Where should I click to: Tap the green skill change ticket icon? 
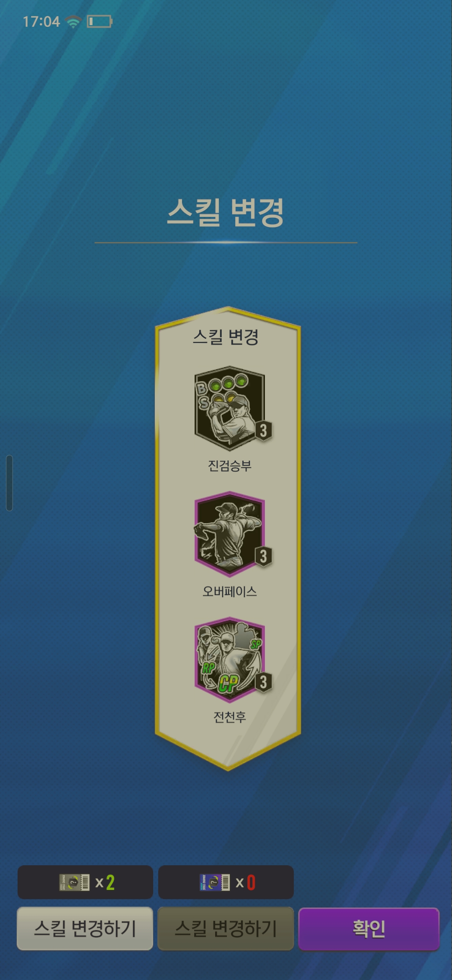click(74, 882)
